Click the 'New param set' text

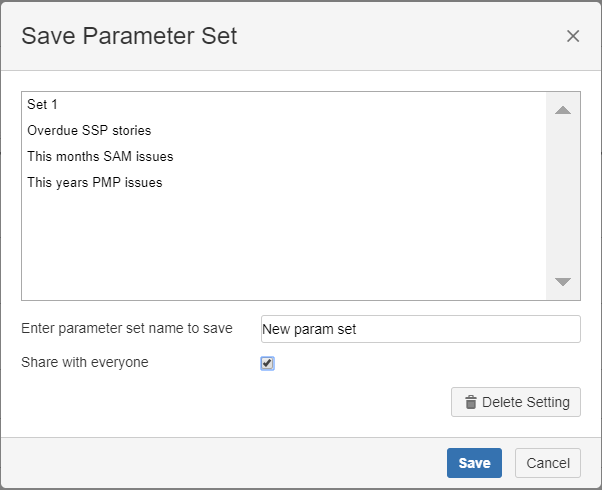pyautogui.click(x=308, y=329)
